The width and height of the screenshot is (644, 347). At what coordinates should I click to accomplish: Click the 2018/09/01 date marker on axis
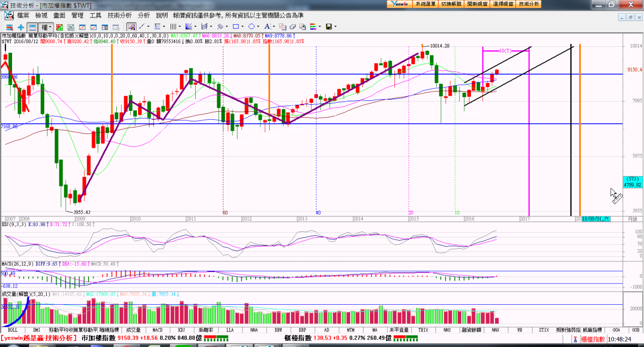click(x=596, y=219)
